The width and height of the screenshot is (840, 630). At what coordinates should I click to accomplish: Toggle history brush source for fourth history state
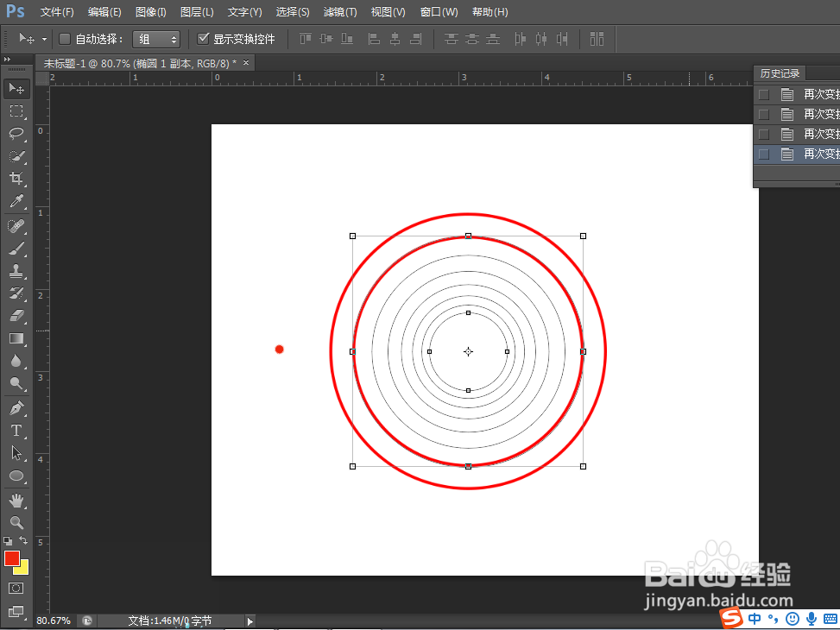pos(764,154)
